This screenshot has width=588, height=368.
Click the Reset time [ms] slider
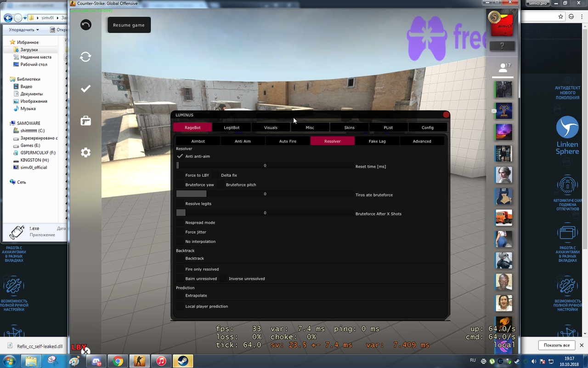(265, 166)
